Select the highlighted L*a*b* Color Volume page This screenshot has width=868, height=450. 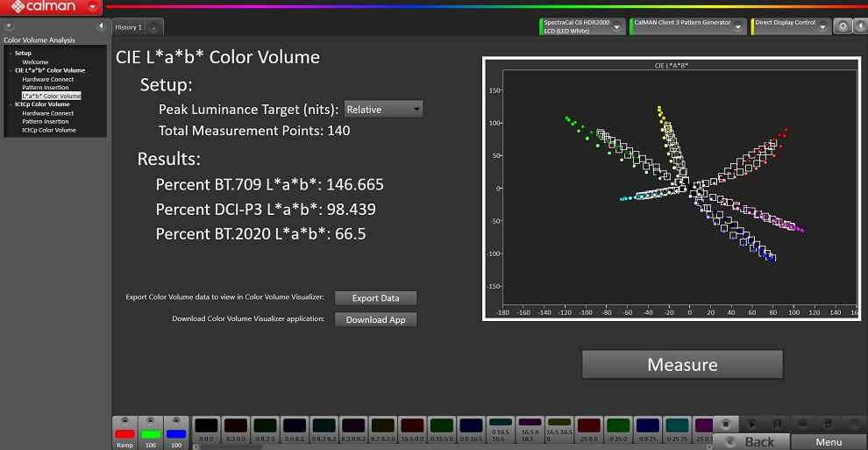[51, 96]
